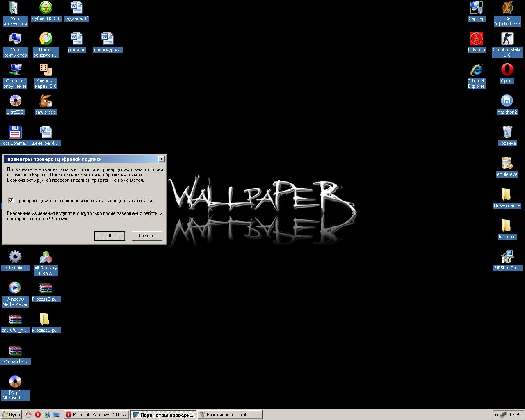525x420 pixels.
Task: Select the UltraISO disc icon
Action: click(15, 101)
